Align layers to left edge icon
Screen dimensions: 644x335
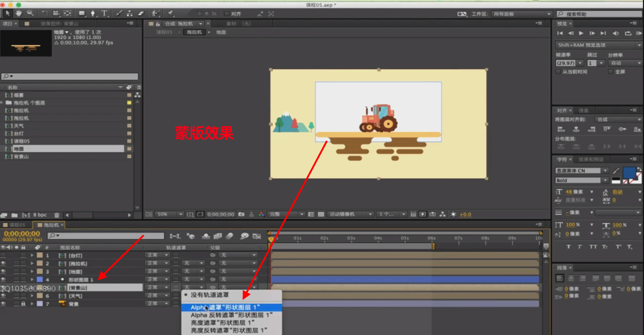click(x=561, y=130)
